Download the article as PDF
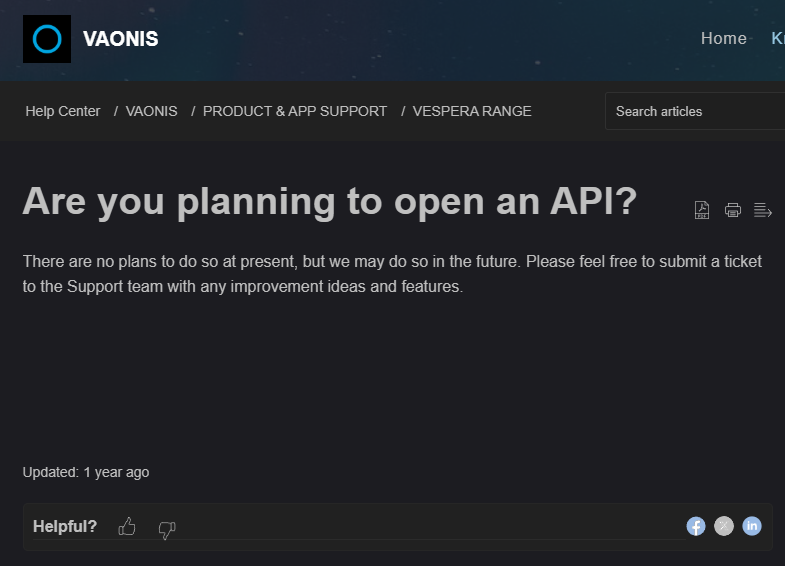 702,210
